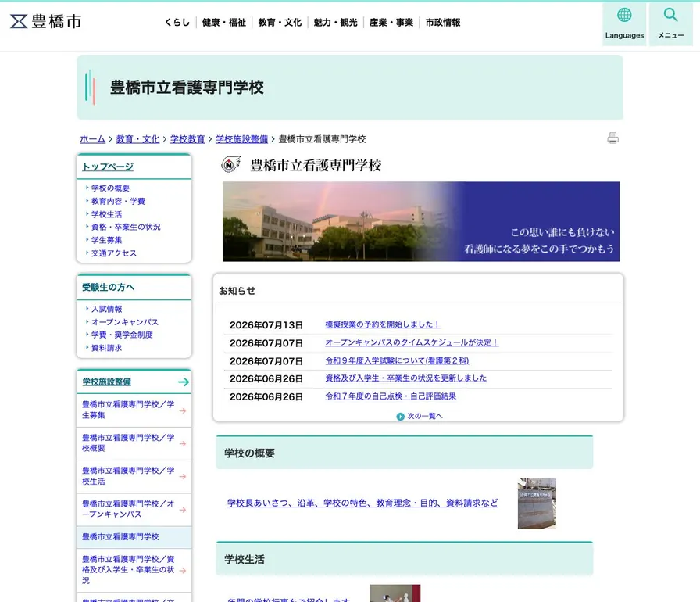
Task: Open 令和９年度入学試験について notice
Action: pyautogui.click(x=397, y=360)
